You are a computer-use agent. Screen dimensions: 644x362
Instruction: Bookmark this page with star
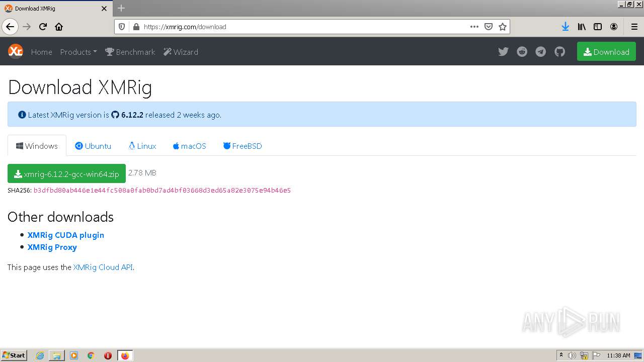[502, 27]
